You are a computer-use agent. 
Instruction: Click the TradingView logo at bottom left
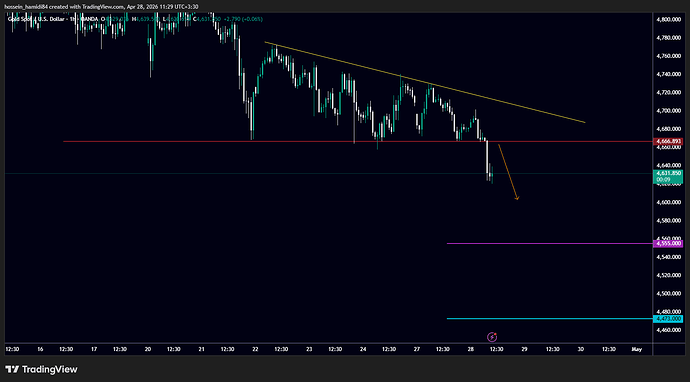tap(41, 369)
